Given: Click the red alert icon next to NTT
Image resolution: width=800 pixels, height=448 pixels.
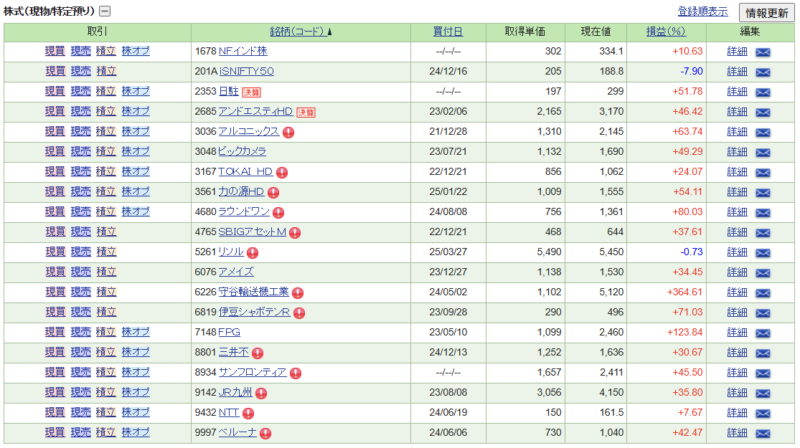Looking at the screenshot, I should 248,413.
